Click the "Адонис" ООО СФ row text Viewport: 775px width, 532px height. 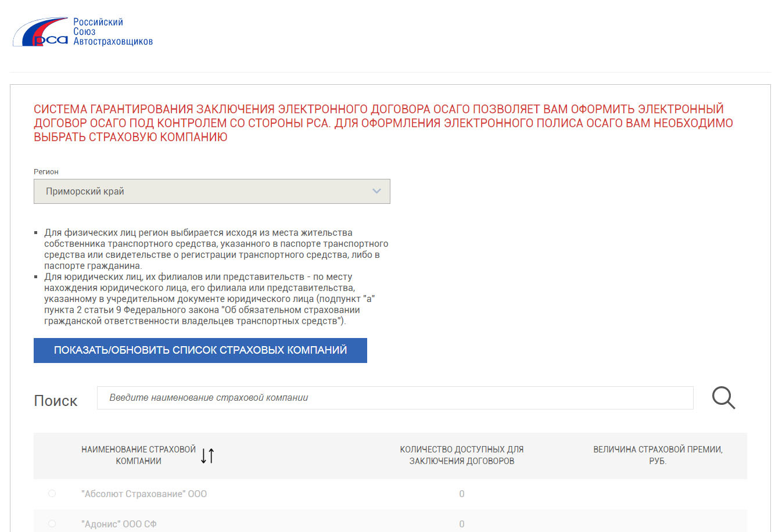[119, 524]
